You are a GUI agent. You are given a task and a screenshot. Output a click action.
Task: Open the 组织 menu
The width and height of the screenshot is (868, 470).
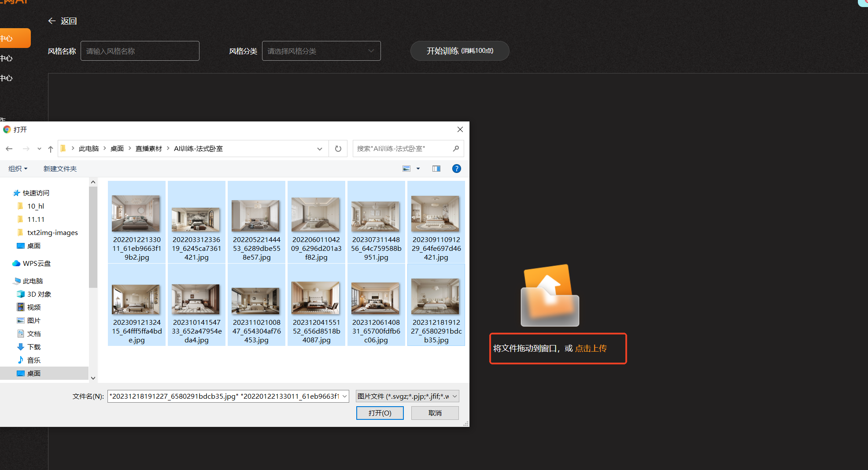click(x=18, y=169)
